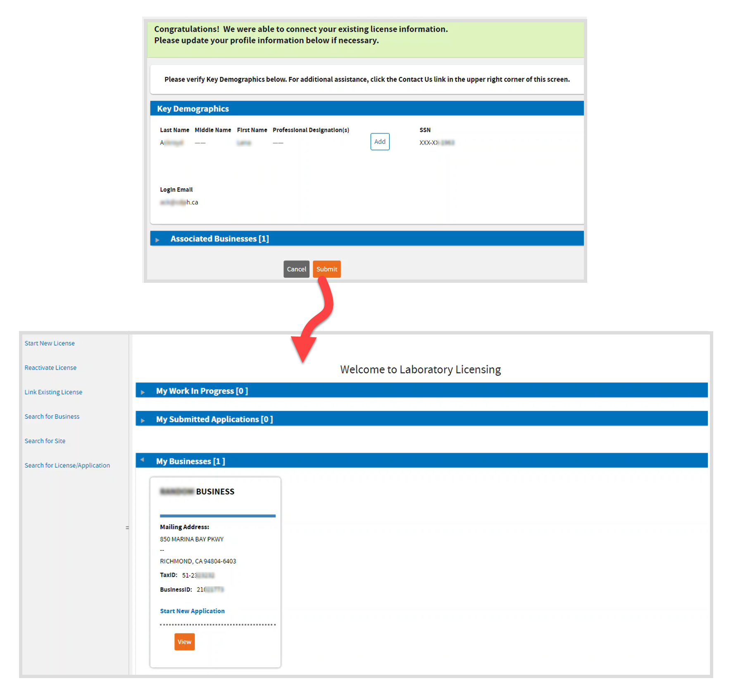Click the sidebar resize handle
Screen dimensions: 738x700
(127, 528)
